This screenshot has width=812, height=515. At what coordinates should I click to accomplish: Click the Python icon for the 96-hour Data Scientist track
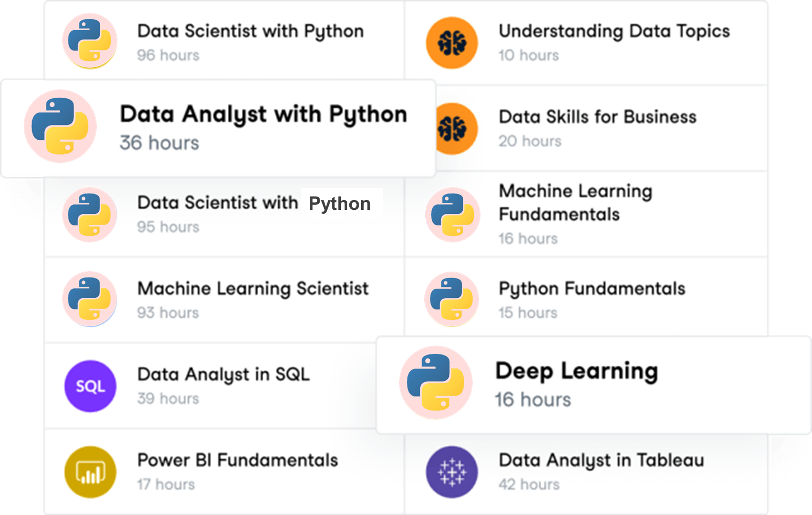(x=90, y=41)
